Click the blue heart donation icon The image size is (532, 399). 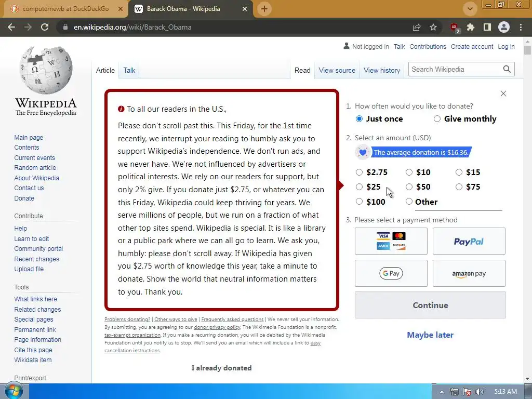tap(363, 152)
